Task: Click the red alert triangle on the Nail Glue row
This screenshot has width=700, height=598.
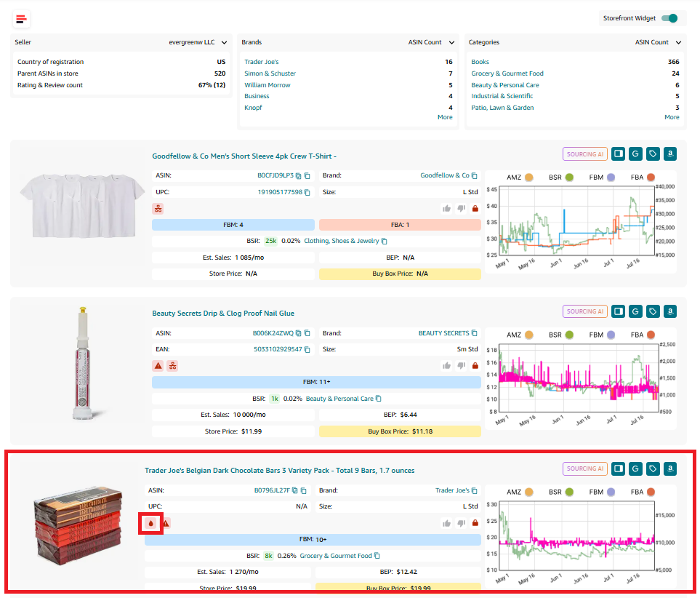Action: point(158,365)
